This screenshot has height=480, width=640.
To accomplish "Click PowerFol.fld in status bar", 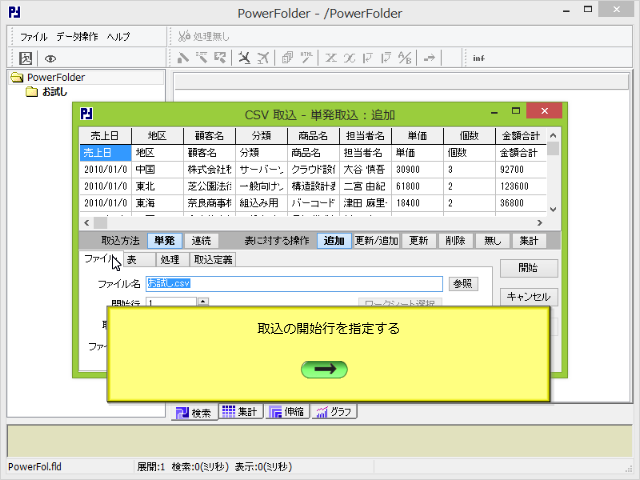I will pos(35,467).
